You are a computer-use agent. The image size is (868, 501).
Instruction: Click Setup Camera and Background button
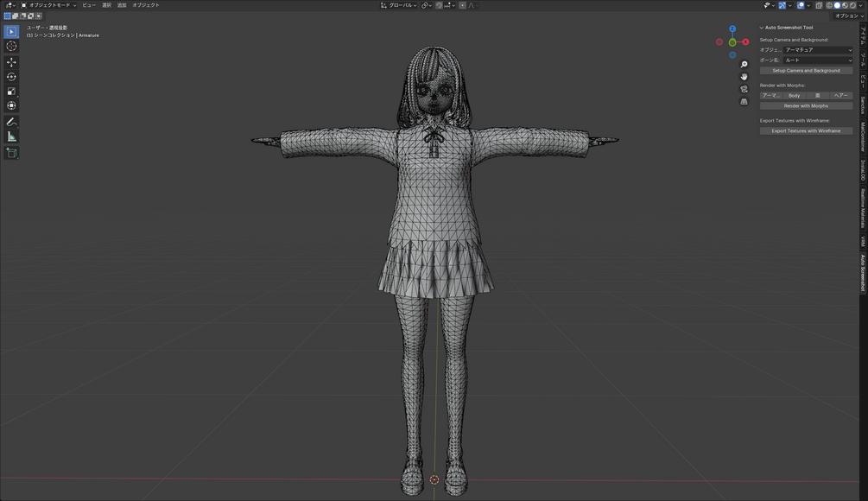pyautogui.click(x=806, y=70)
